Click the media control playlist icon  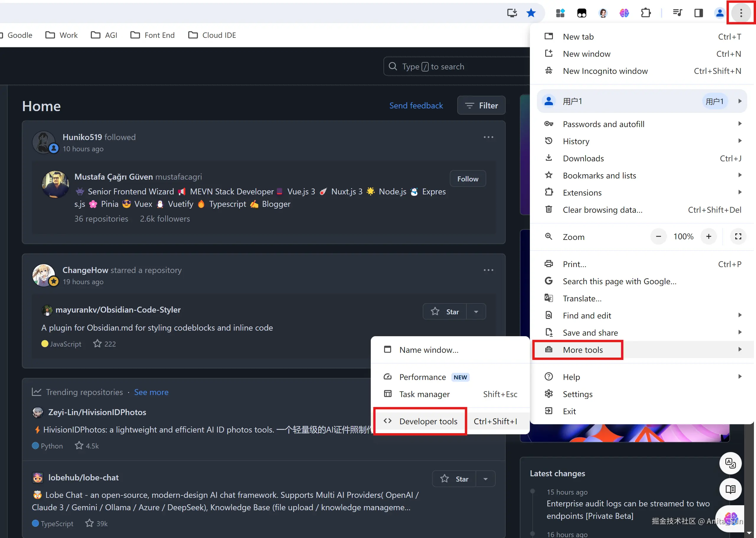(677, 13)
